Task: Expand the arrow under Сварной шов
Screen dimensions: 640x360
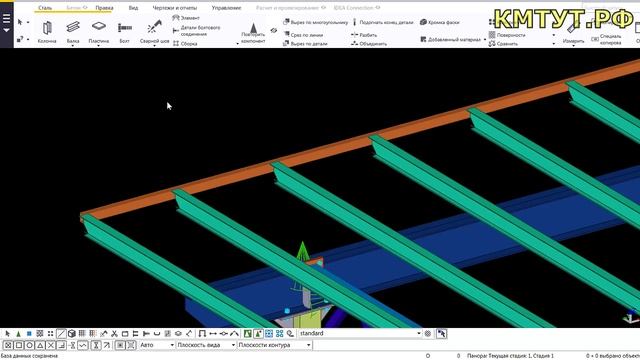Action: click(x=154, y=46)
